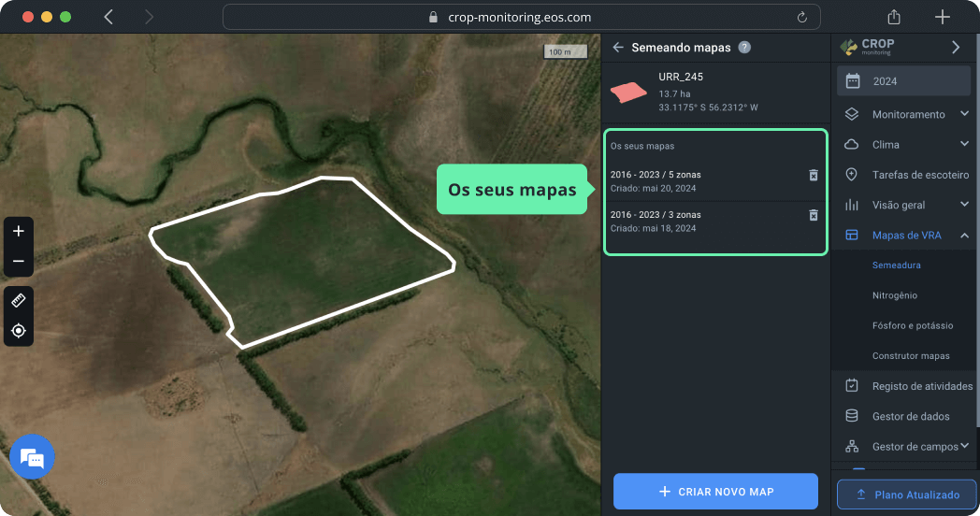
Task: Open Fósforo e potássio maps
Action: pyautogui.click(x=913, y=325)
